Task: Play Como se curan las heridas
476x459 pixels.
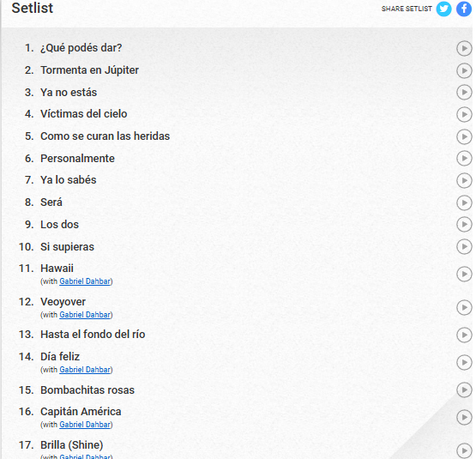Action: (464, 136)
